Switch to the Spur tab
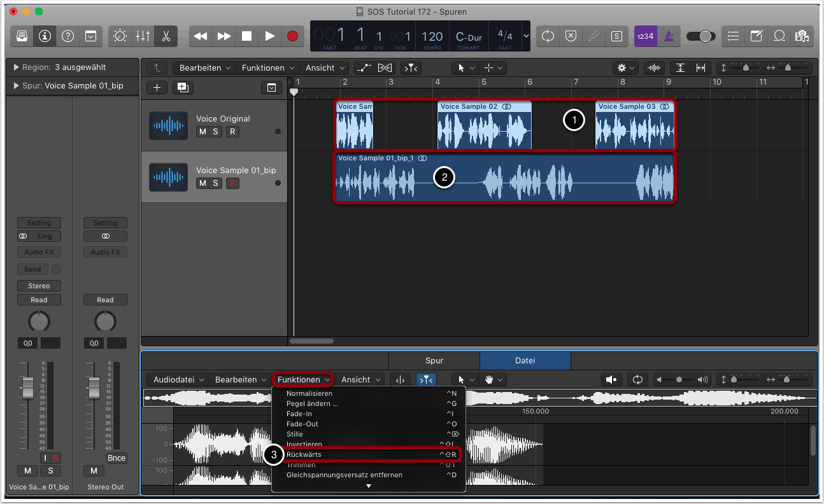 coord(434,361)
